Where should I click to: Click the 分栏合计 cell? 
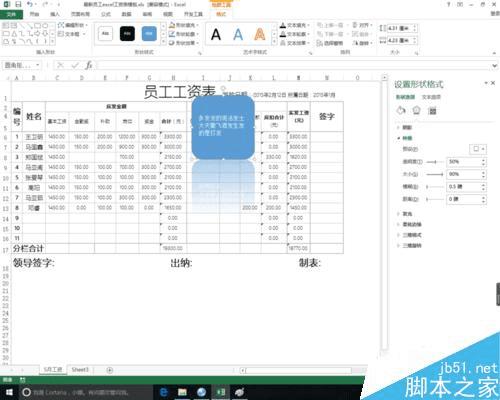28,248
